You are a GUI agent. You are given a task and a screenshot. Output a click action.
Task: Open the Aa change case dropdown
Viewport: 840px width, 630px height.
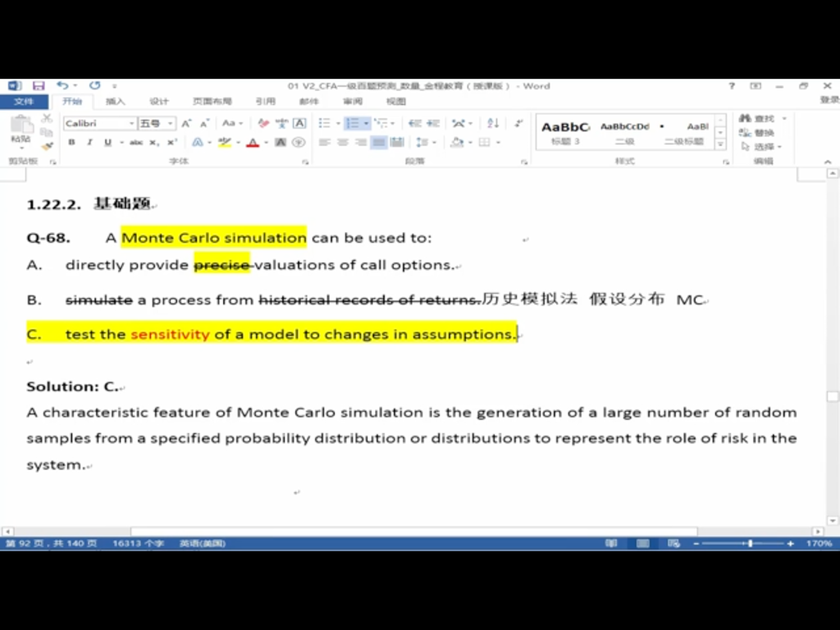pos(232,124)
